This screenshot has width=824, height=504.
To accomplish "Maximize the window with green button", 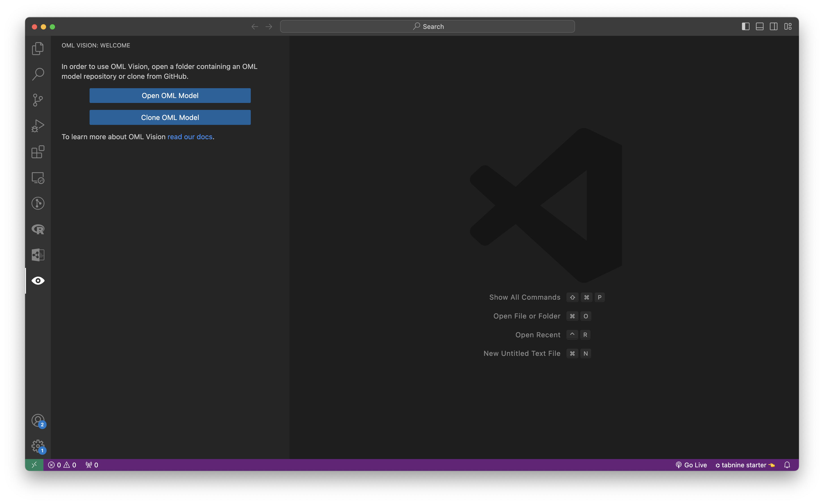I will coord(52,27).
